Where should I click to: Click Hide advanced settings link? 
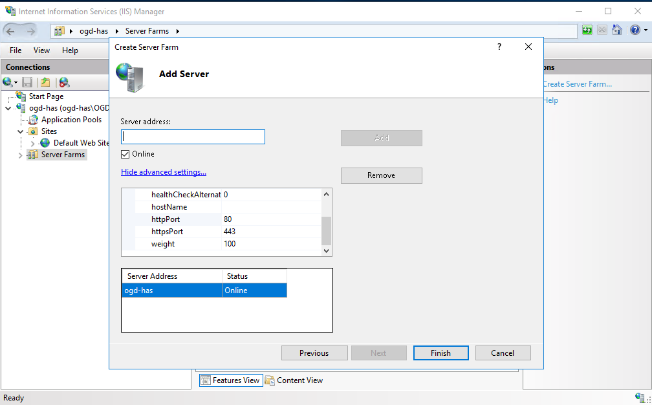tap(163, 172)
